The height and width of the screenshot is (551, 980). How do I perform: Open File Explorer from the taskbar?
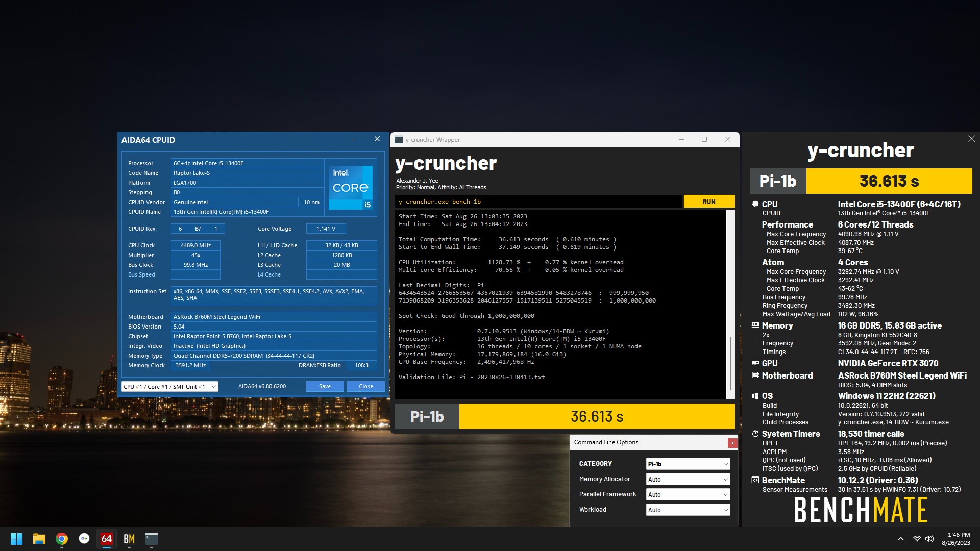click(39, 539)
